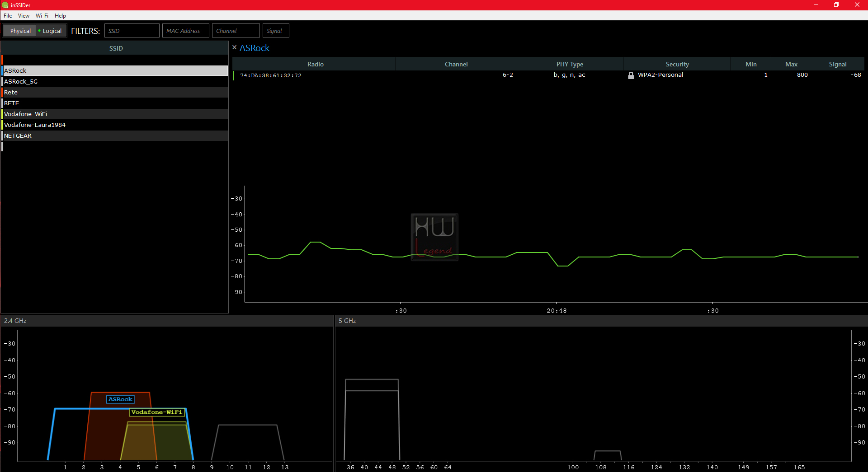Sort by the Channel column header
Viewport: 868px width, 472px height.
click(x=456, y=64)
